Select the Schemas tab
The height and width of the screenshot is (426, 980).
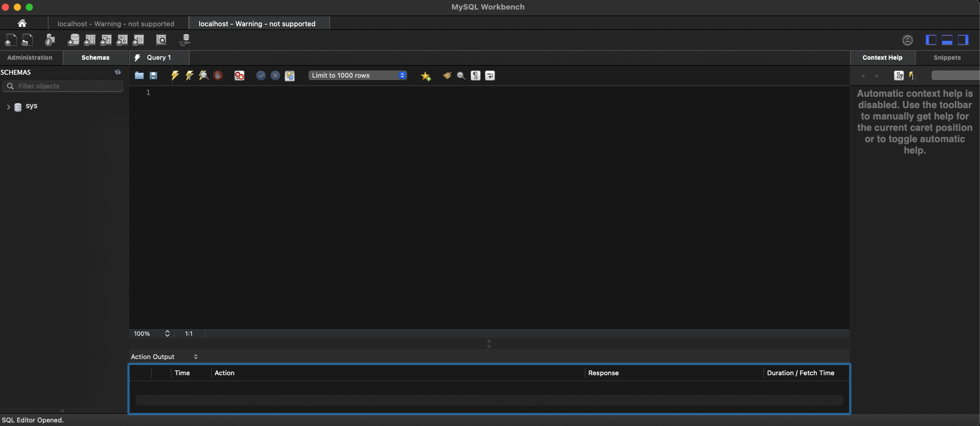pyautogui.click(x=96, y=58)
